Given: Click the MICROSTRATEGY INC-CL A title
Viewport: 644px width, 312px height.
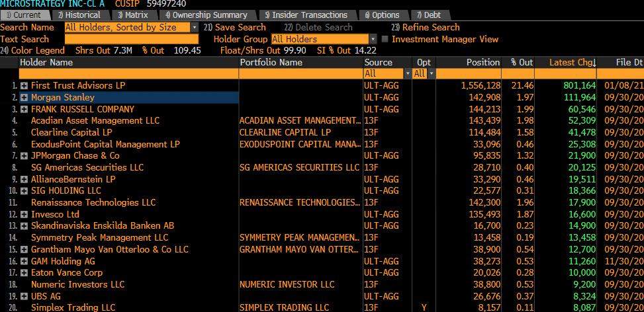Looking at the screenshot, I should (52, 4).
